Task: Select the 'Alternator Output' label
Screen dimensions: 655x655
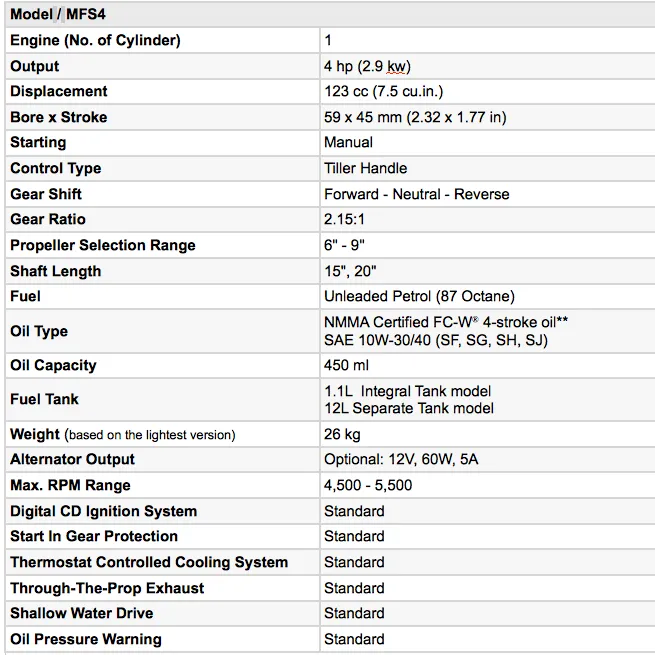Action: (x=72, y=459)
